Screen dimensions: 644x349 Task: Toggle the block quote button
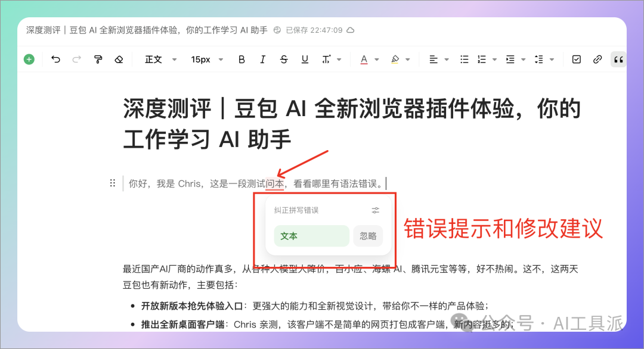618,60
